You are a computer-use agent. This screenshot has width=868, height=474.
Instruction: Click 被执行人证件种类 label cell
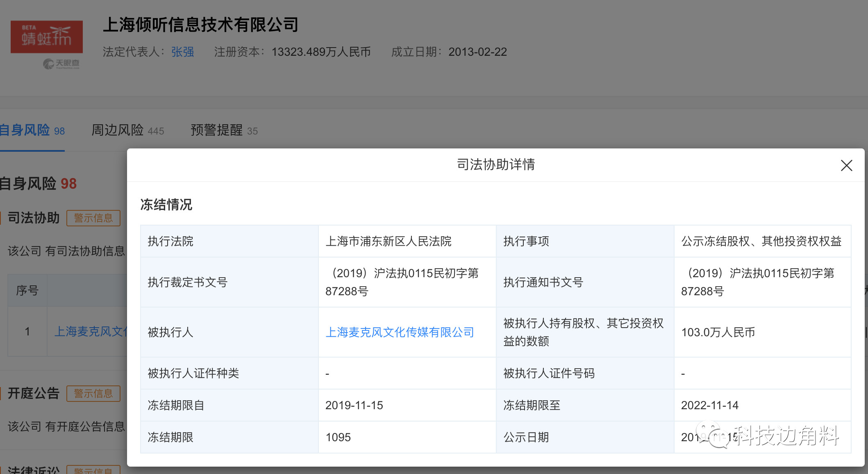[229, 373]
